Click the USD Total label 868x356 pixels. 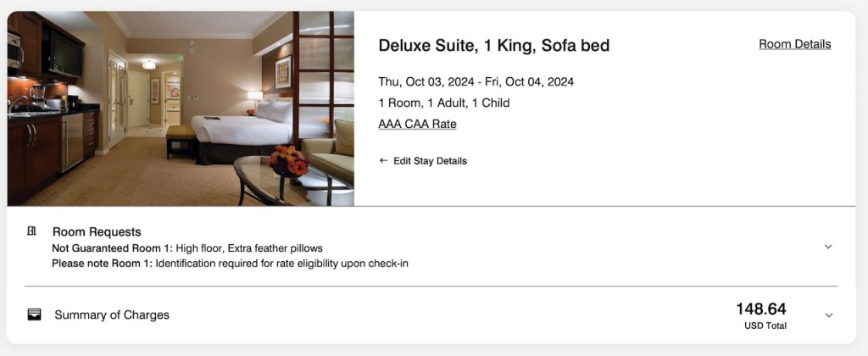coord(766,326)
